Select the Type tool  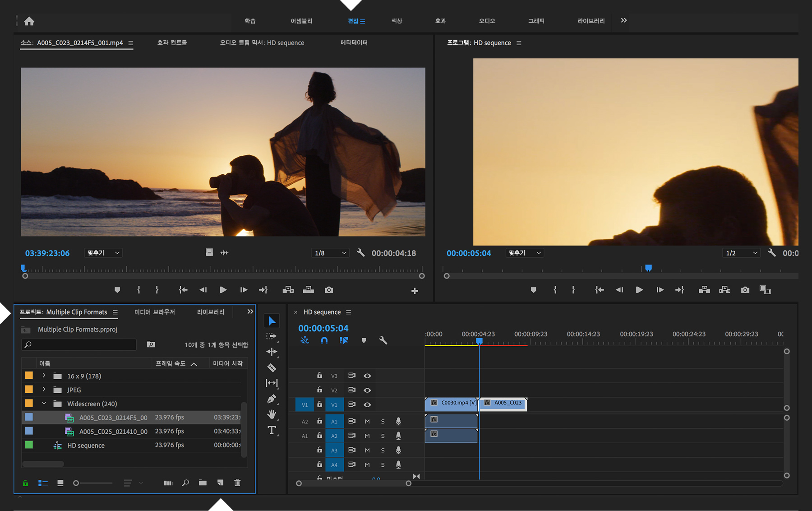[272, 430]
